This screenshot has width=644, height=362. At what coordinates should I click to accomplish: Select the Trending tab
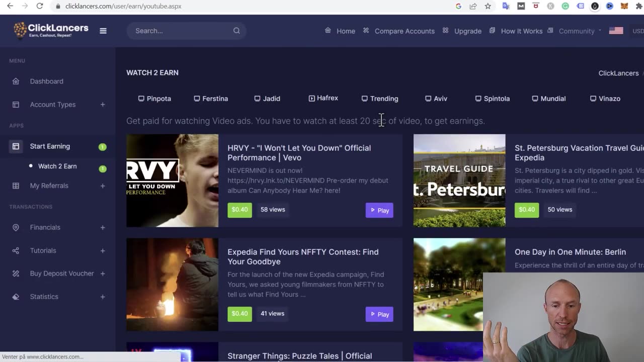point(380,99)
